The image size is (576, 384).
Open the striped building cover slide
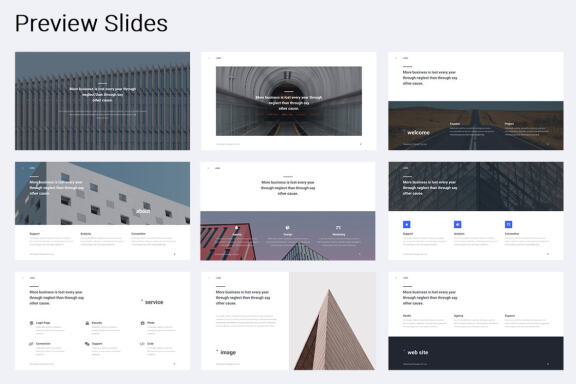click(x=102, y=101)
